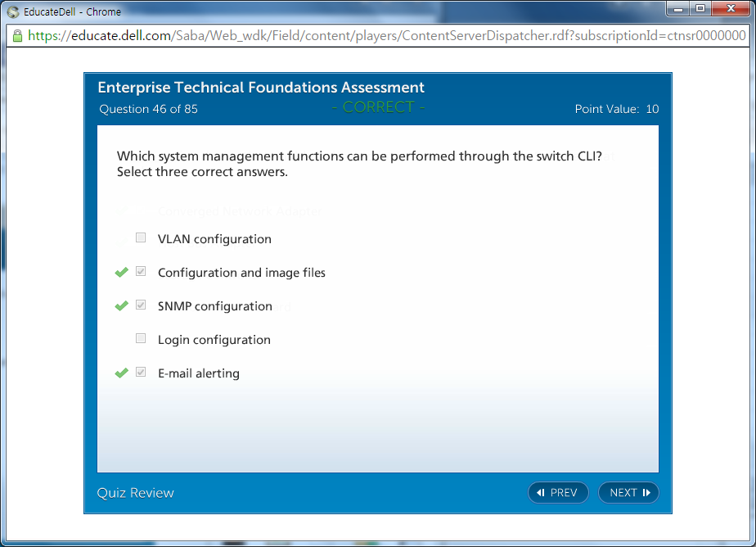This screenshot has height=547, width=756.
Task: Uncheck the E-mail alerting checkbox
Action: click(x=141, y=373)
